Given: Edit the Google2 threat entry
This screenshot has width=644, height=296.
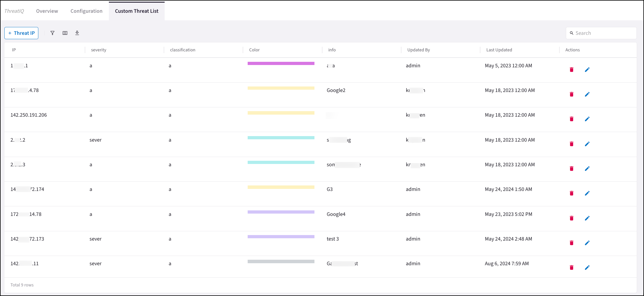Looking at the screenshot, I should [x=587, y=94].
